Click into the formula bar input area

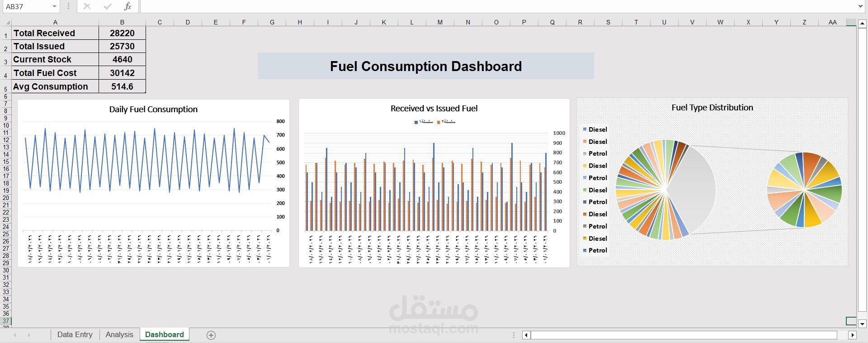click(x=497, y=6)
